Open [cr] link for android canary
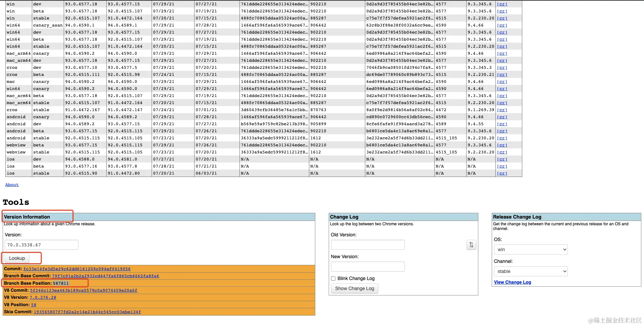644x326 pixels. [502, 117]
